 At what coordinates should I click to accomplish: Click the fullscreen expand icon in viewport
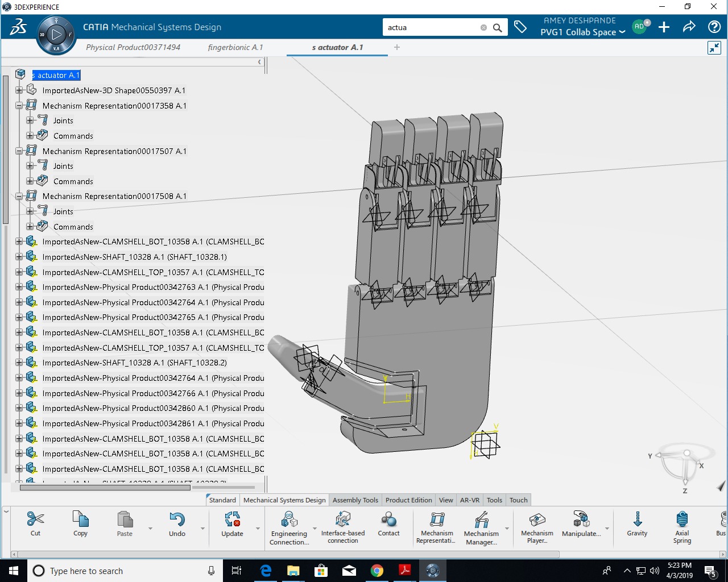(x=714, y=48)
